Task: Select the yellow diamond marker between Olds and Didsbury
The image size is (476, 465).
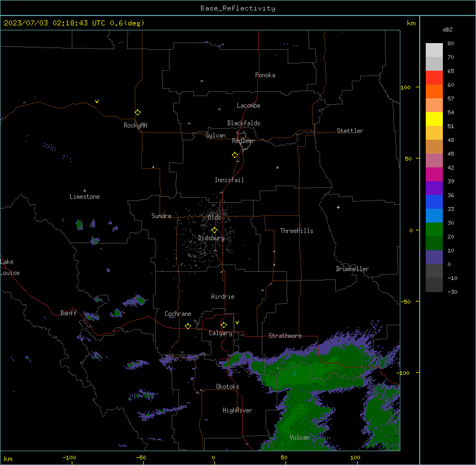Action: click(x=214, y=230)
